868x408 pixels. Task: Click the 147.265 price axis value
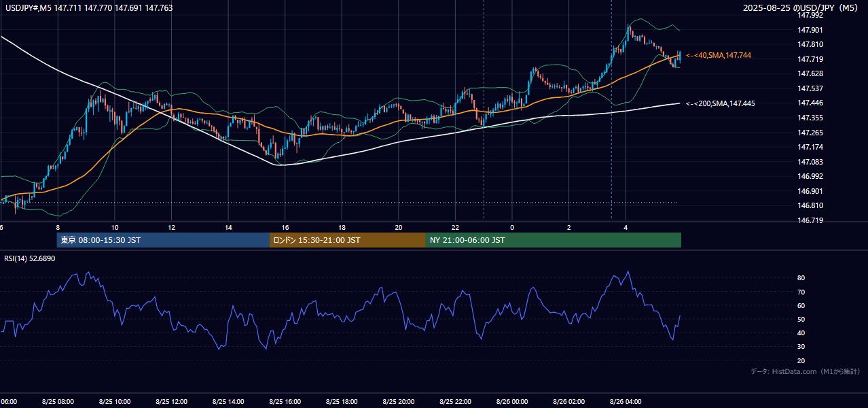[x=811, y=133]
